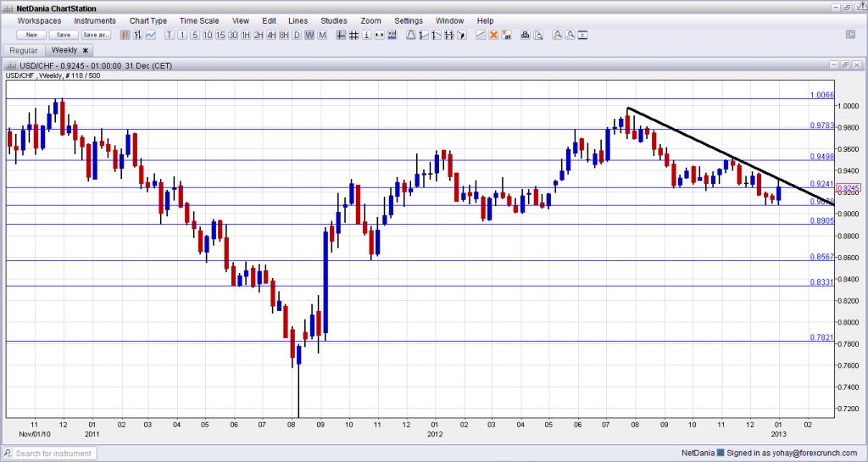Click the fit vertical scale icon
The height and width of the screenshot is (462, 868).
[582, 35]
